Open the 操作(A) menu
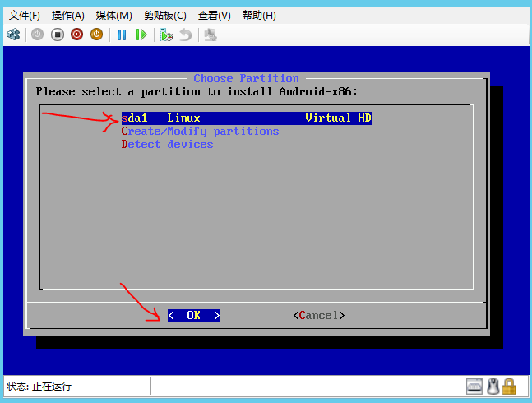 click(x=68, y=16)
